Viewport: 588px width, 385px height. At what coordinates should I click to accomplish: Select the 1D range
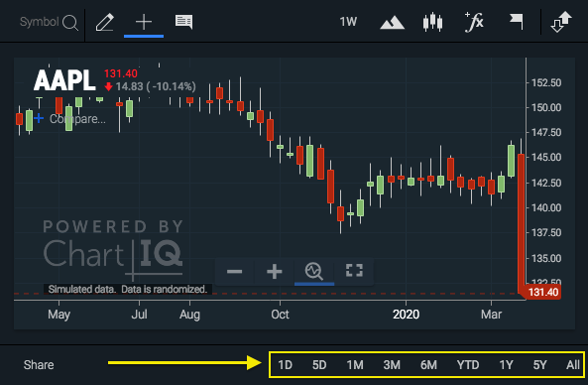tap(285, 365)
